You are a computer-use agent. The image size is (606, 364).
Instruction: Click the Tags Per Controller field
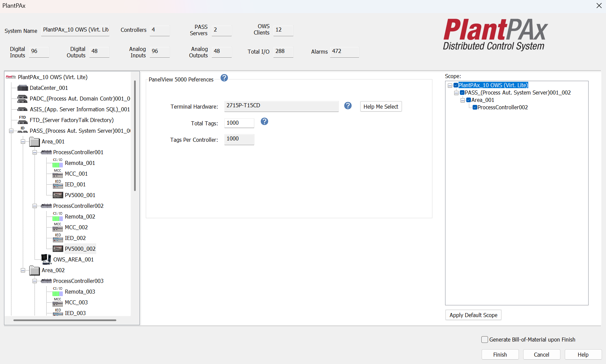tap(239, 139)
